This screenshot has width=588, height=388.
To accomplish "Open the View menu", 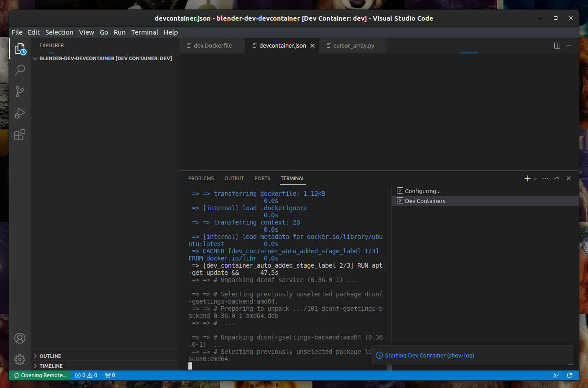I will click(x=87, y=32).
